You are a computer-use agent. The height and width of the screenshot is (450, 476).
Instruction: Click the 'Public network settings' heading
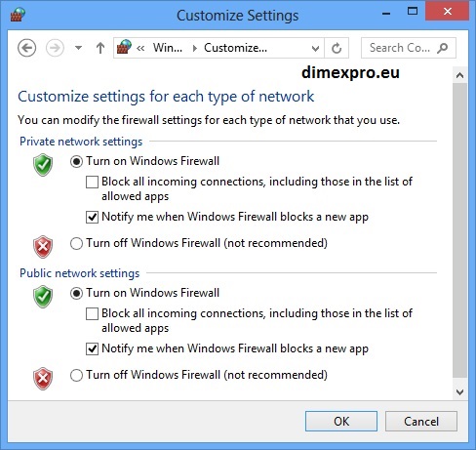coord(80,273)
